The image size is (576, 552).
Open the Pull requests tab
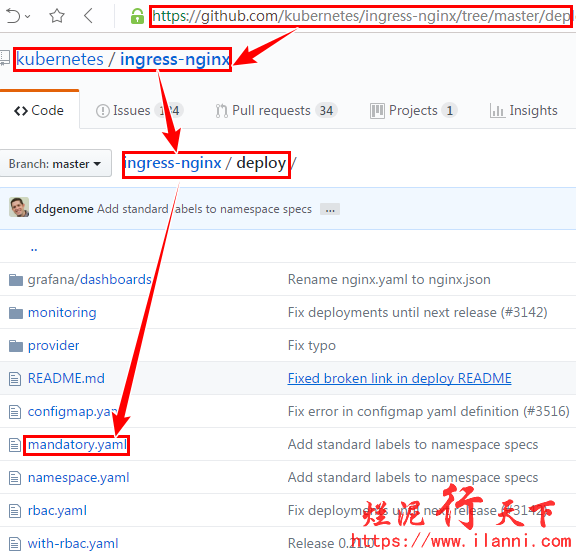[276, 111]
